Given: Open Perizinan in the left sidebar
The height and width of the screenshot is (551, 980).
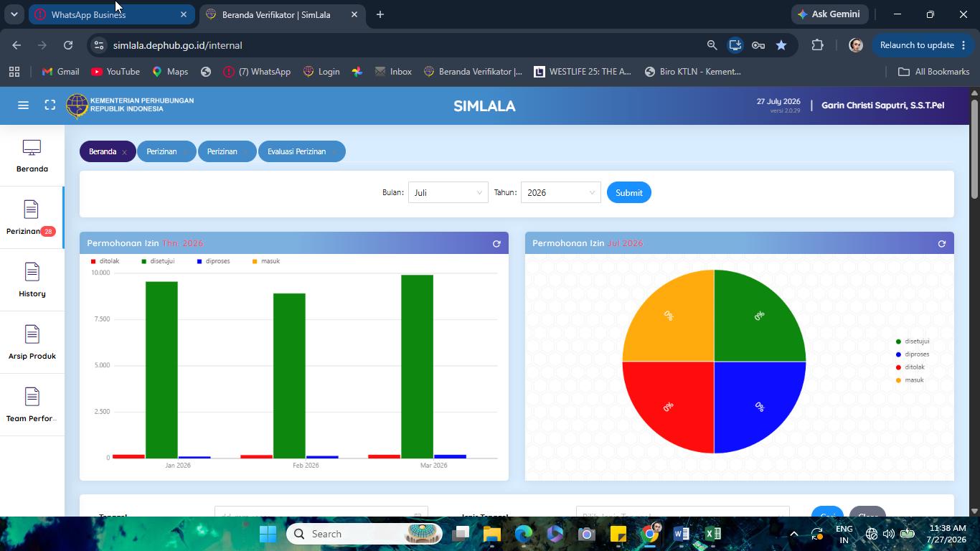Looking at the screenshot, I should (32, 218).
